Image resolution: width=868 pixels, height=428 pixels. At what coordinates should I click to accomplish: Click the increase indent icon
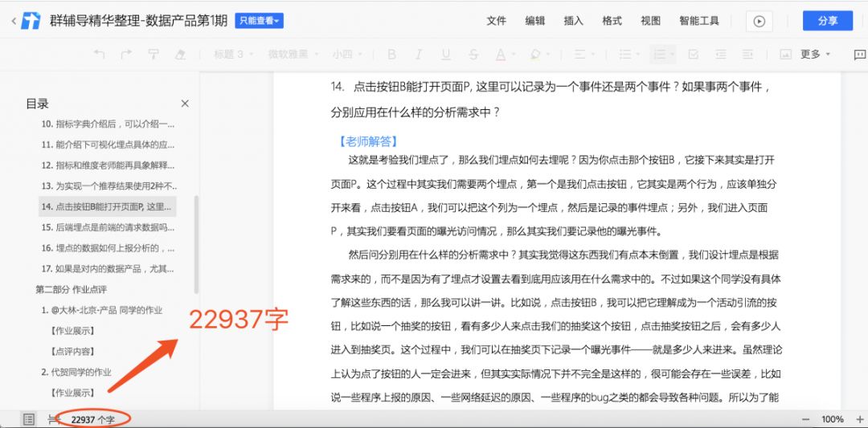747,54
